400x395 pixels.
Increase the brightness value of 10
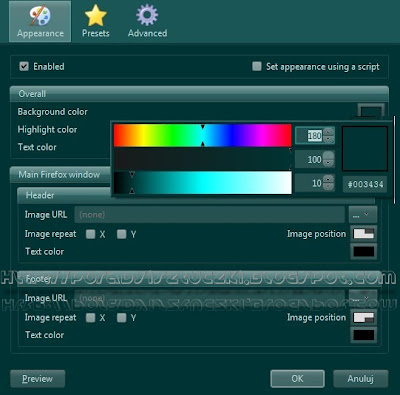(x=328, y=179)
